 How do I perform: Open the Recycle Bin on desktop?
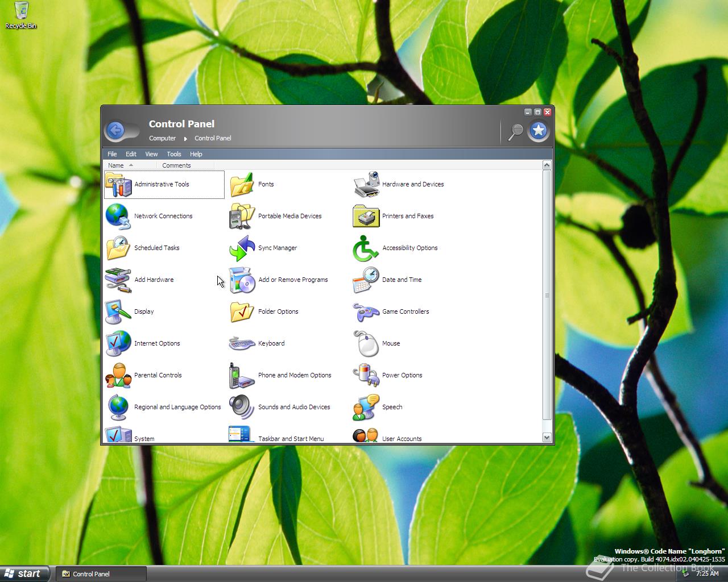point(21,15)
